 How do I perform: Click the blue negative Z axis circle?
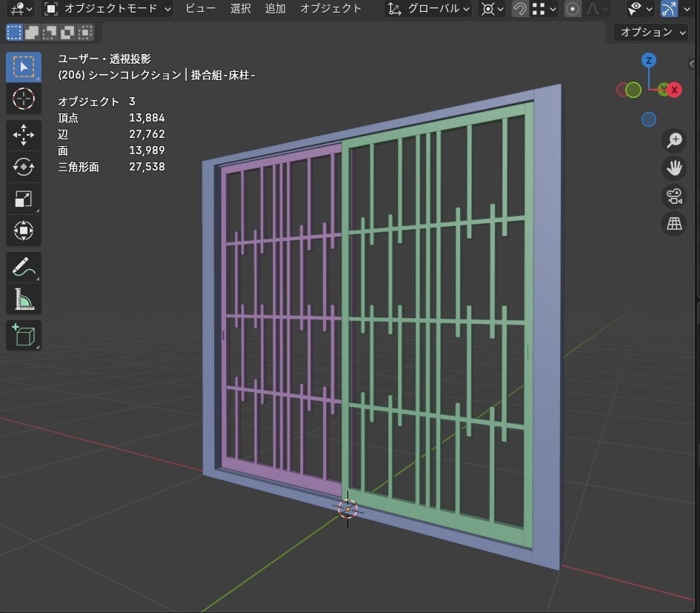[x=649, y=119]
